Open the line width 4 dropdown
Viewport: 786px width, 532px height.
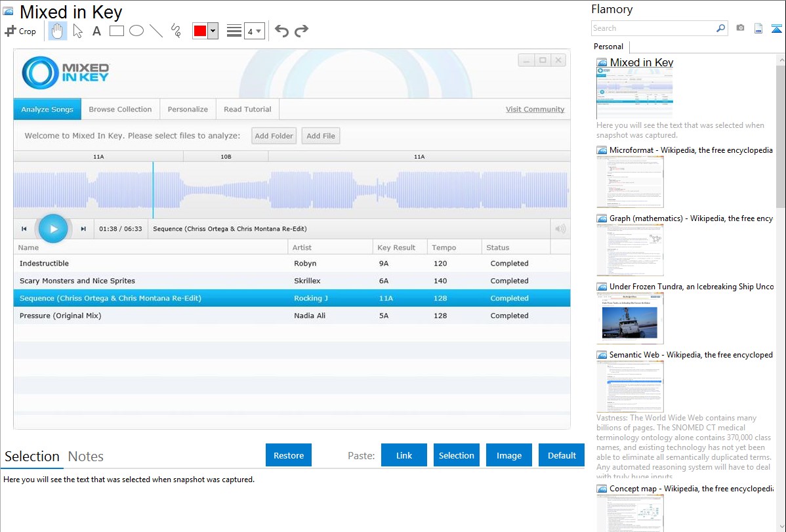pos(254,31)
